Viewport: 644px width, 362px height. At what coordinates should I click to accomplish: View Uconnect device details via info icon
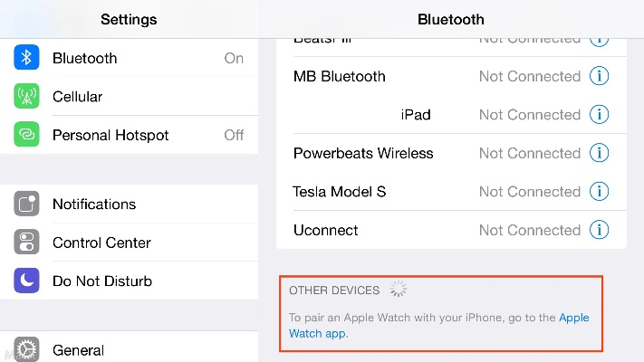599,230
